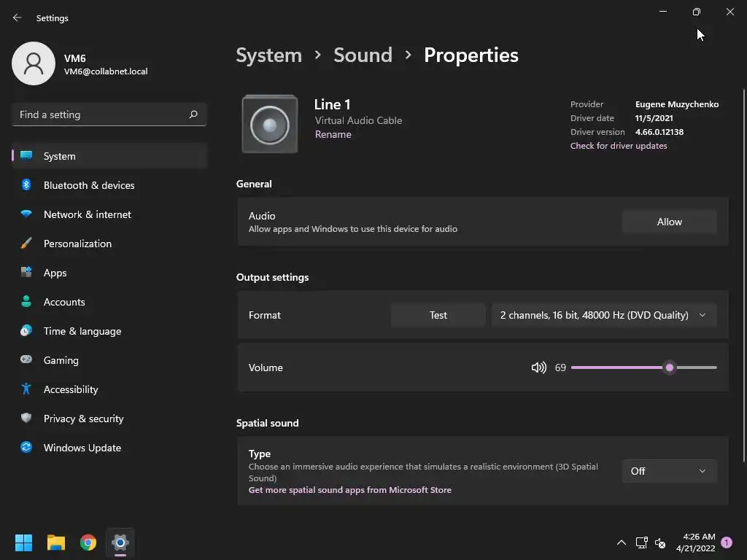Open Bluetooth & devices settings
The image size is (747, 560).
pyautogui.click(x=89, y=185)
